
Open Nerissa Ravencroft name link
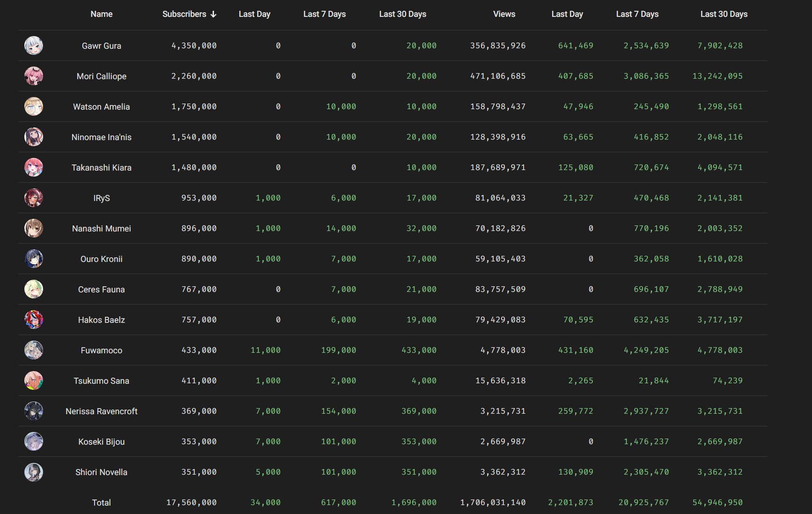click(102, 411)
